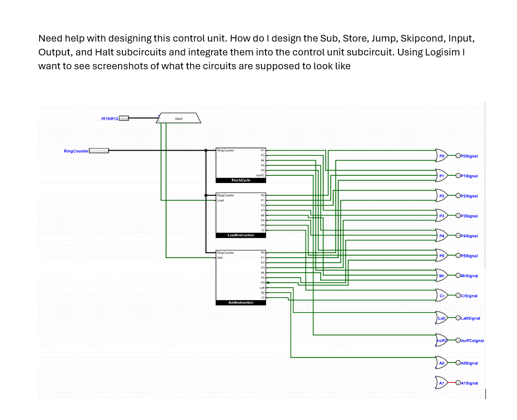
Task: Select the A1 OR gate
Action: point(442,383)
